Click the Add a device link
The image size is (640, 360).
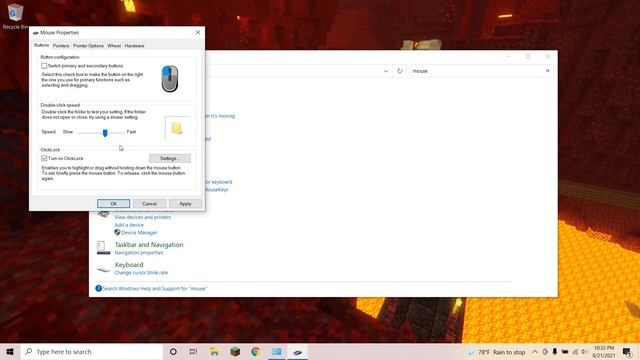[129, 225]
